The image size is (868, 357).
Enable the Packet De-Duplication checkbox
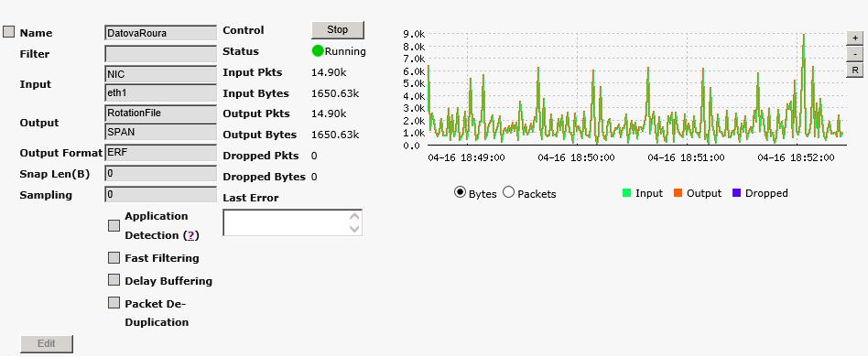[x=114, y=303]
